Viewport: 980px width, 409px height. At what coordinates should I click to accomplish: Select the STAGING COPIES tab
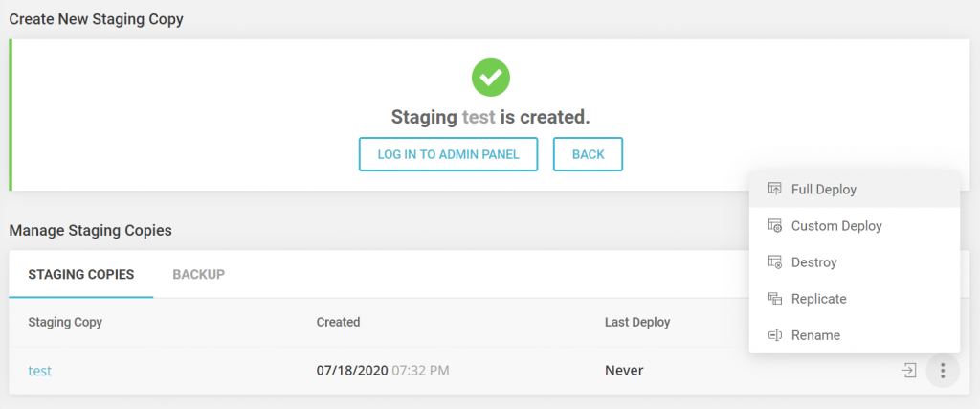81,275
